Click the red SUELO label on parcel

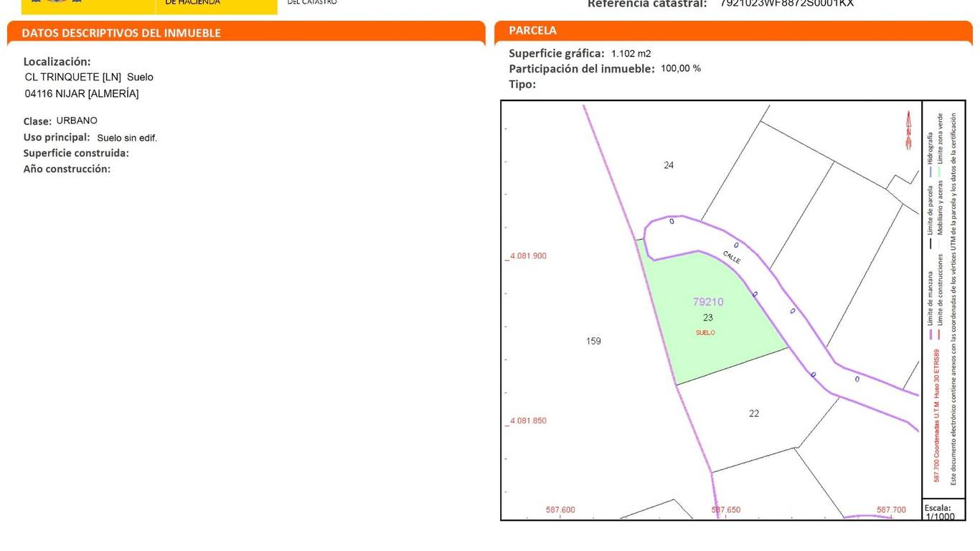(x=705, y=333)
